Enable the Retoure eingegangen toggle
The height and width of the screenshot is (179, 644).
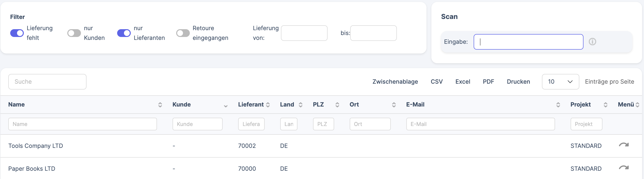tap(183, 33)
